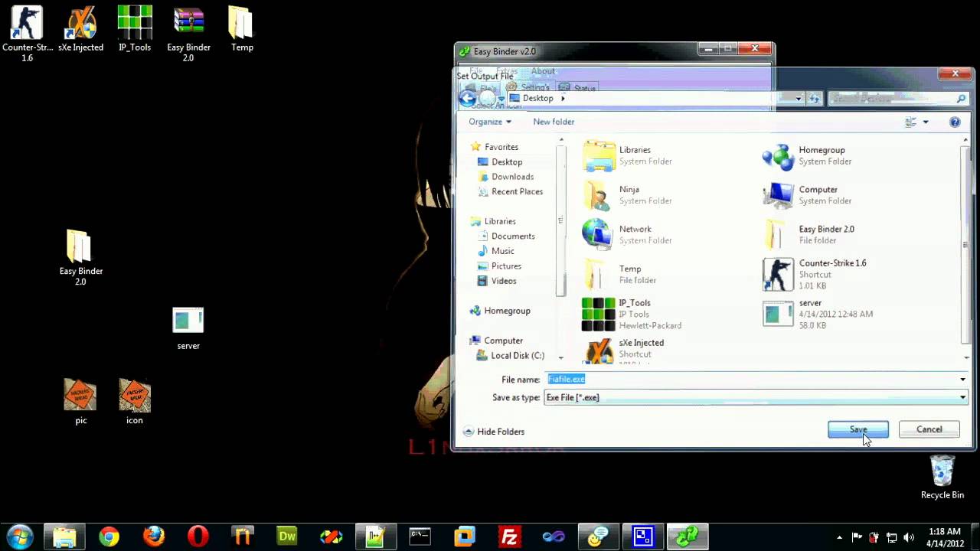This screenshot has height=551, width=980.
Task: Select the Temp folder on the desktop
Action: pyautogui.click(x=242, y=29)
